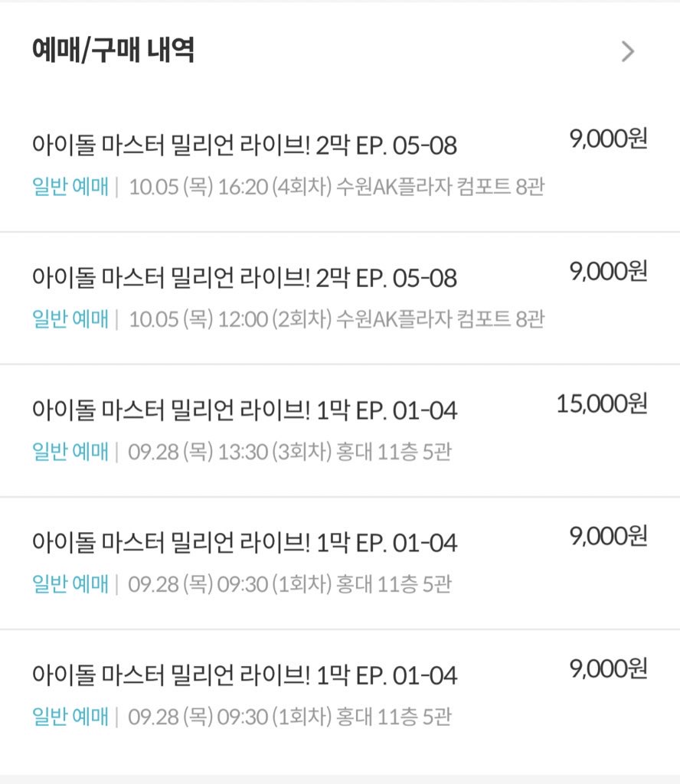Tap 일반 예매 label on the 12:00 booking
Viewport: 680px width, 784px height.
(70, 319)
